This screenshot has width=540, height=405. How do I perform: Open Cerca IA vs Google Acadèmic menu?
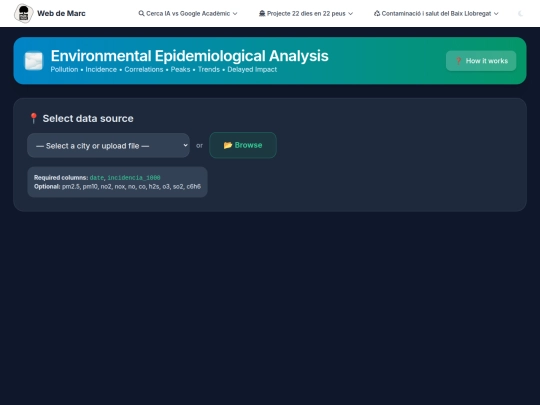[188, 13]
